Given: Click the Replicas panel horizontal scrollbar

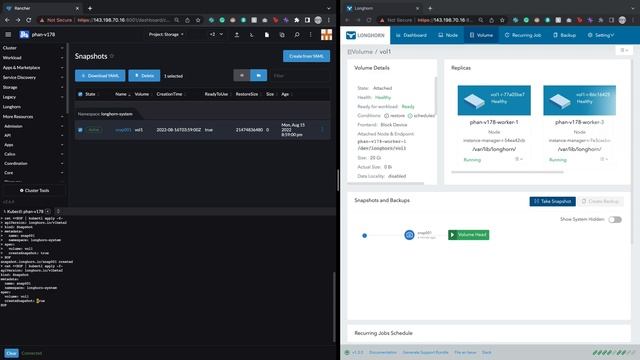Looking at the screenshot, I should point(507,172).
